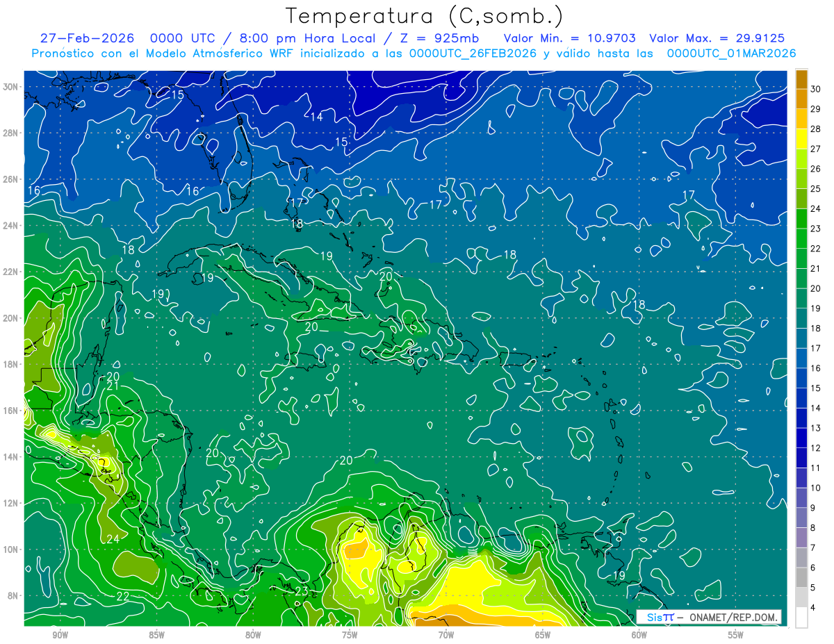Image resolution: width=834 pixels, height=644 pixels.
Task: Click the color bar scale label 10
Action: [816, 488]
